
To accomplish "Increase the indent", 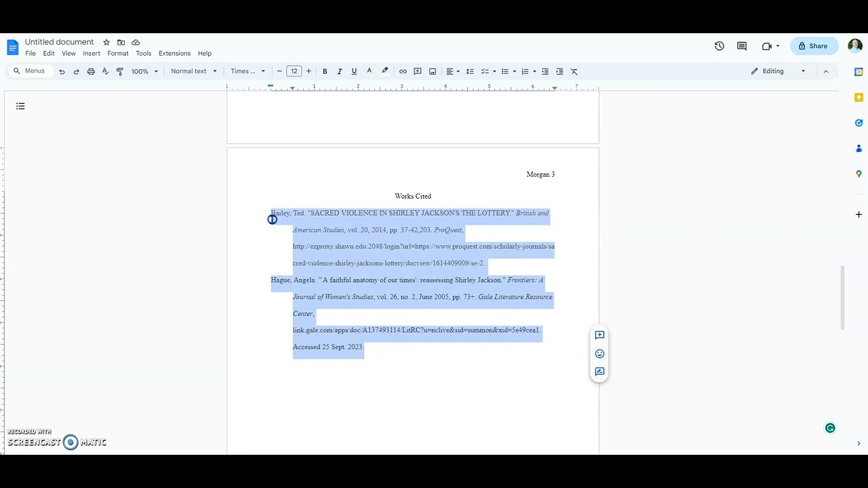I will click(559, 71).
